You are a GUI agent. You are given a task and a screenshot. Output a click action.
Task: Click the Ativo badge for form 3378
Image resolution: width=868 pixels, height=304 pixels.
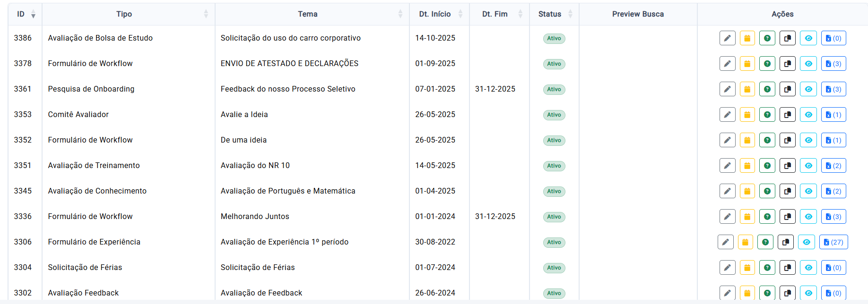coord(554,64)
